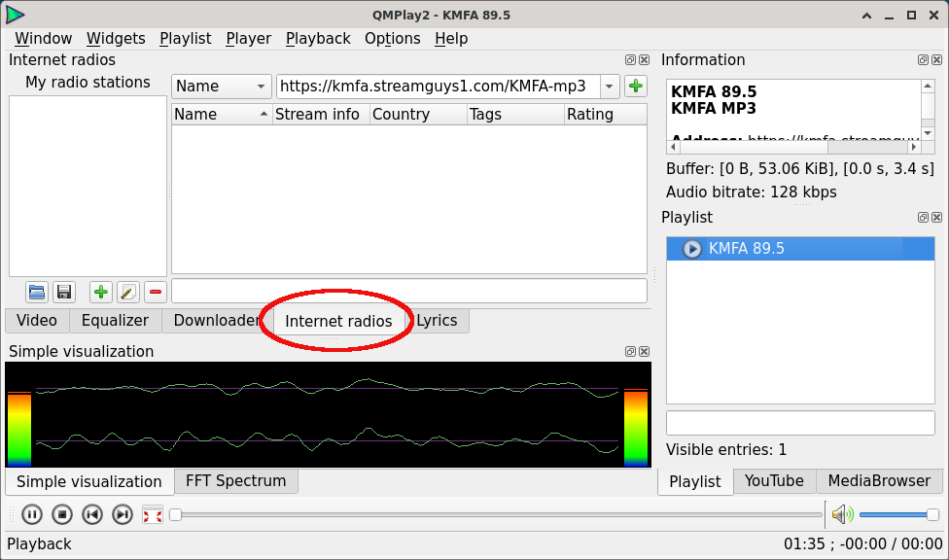Open the Name search-type dropdown
This screenshot has width=949, height=560.
pos(222,86)
